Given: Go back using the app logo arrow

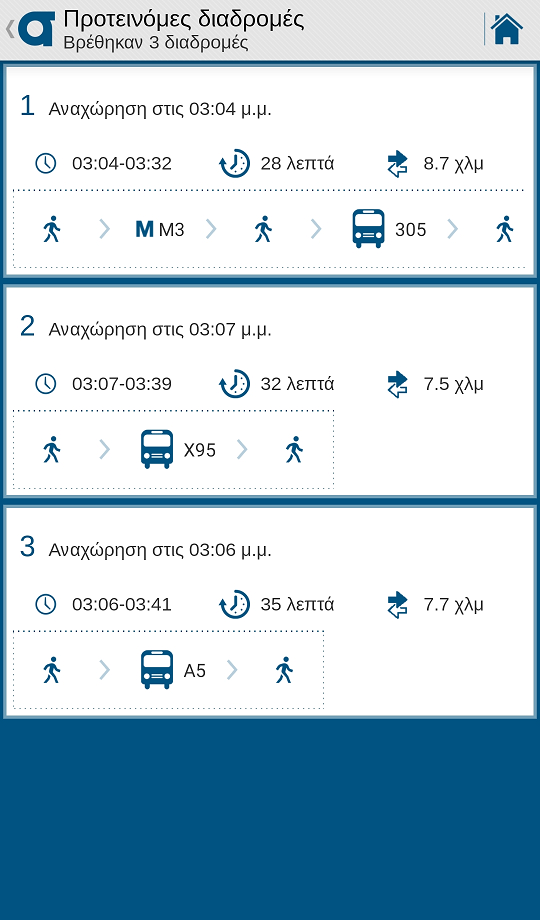Looking at the screenshot, I should 31,29.
